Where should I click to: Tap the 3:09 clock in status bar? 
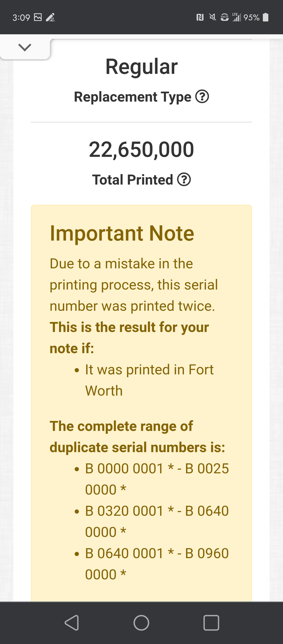pyautogui.click(x=21, y=17)
